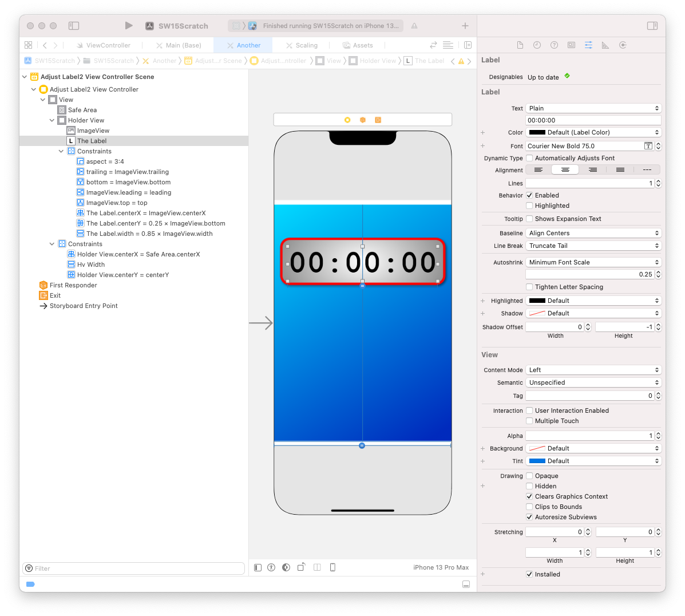The image size is (685, 616).
Task: Check the Highlighted checkbox
Action: tap(529, 206)
